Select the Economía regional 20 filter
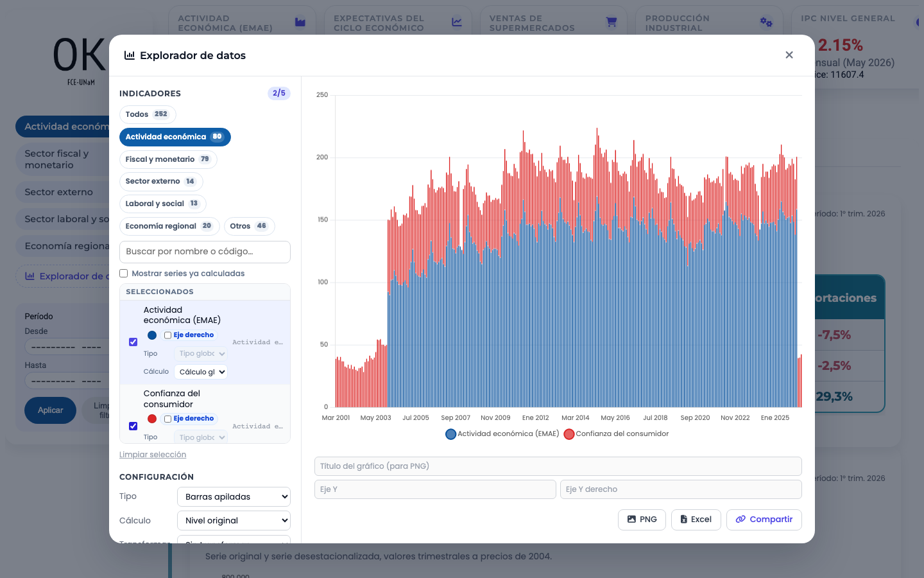Screen dimensions: 924x578 click(x=169, y=226)
